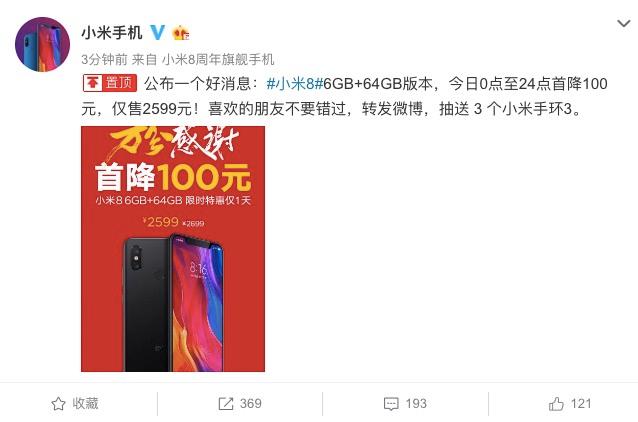This screenshot has height=422, width=638.
Task: Click the repost count 369
Action: [251, 403]
